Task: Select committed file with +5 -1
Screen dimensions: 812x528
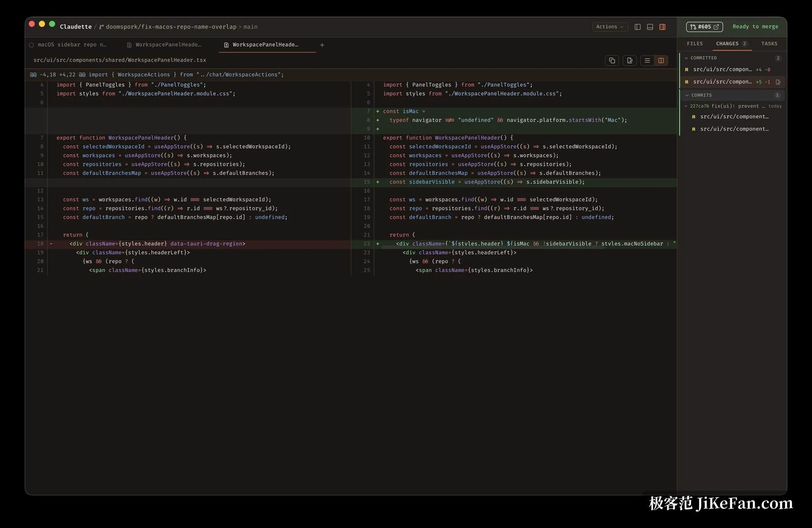Action: click(732, 82)
